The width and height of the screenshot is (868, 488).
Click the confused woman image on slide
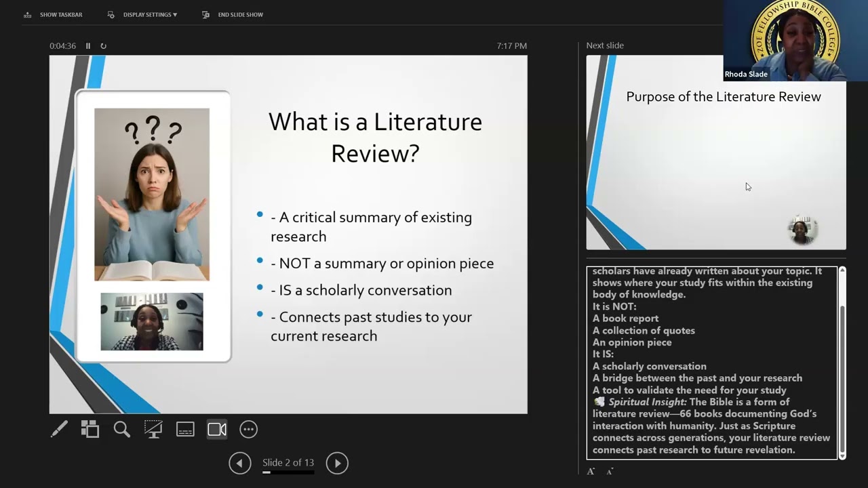coord(152,195)
